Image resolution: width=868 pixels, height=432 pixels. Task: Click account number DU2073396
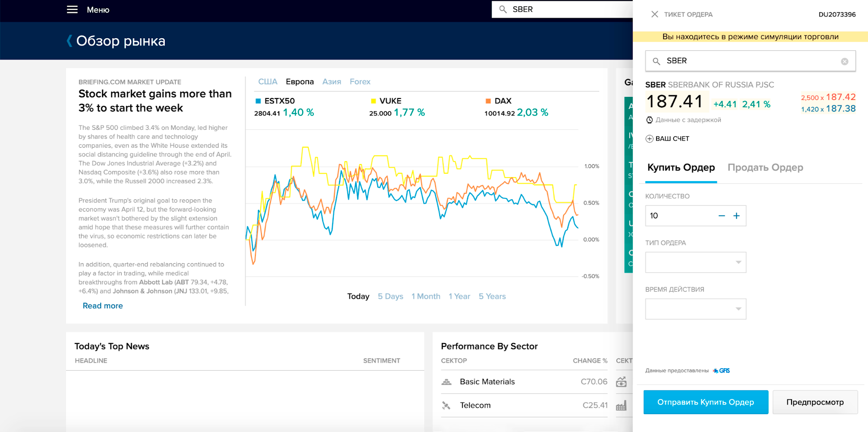(837, 14)
